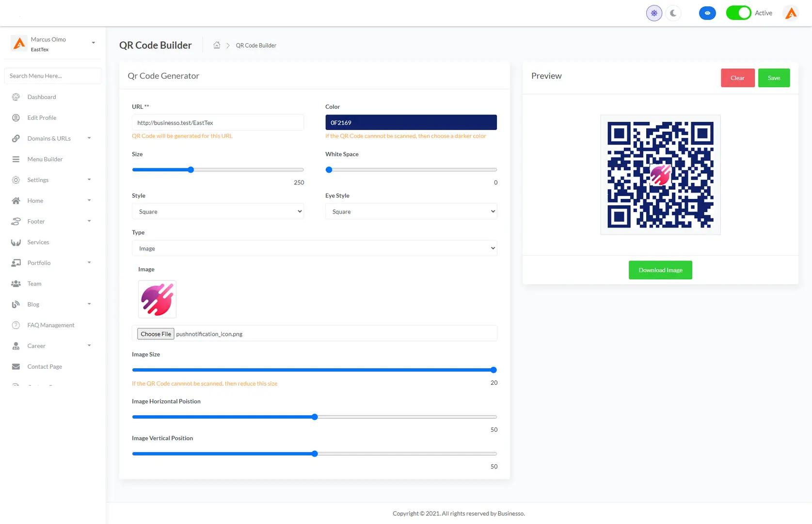This screenshot has width=812, height=524.
Task: Click the Image Horizontal Position slider handle
Action: click(315, 417)
